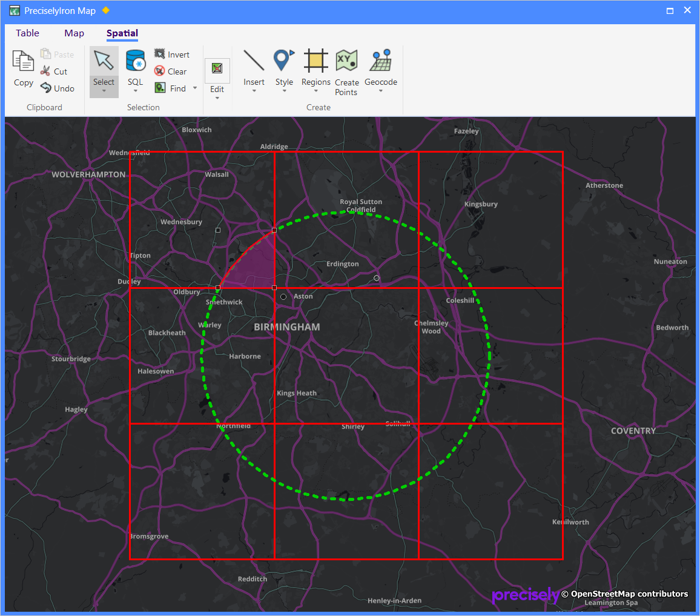700x616 pixels.
Task: Click the Royal Sutton Coldfield label
Action: tap(361, 205)
